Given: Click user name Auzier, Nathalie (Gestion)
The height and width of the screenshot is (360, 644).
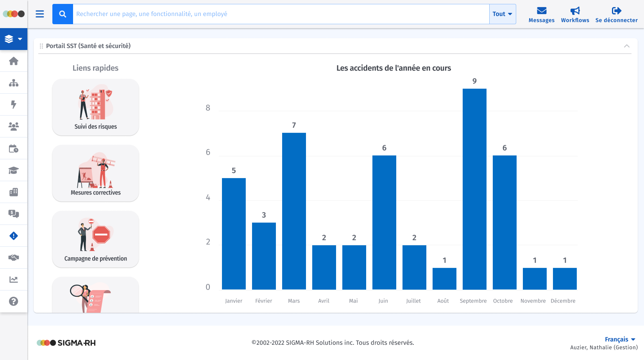Looking at the screenshot, I should (604, 348).
